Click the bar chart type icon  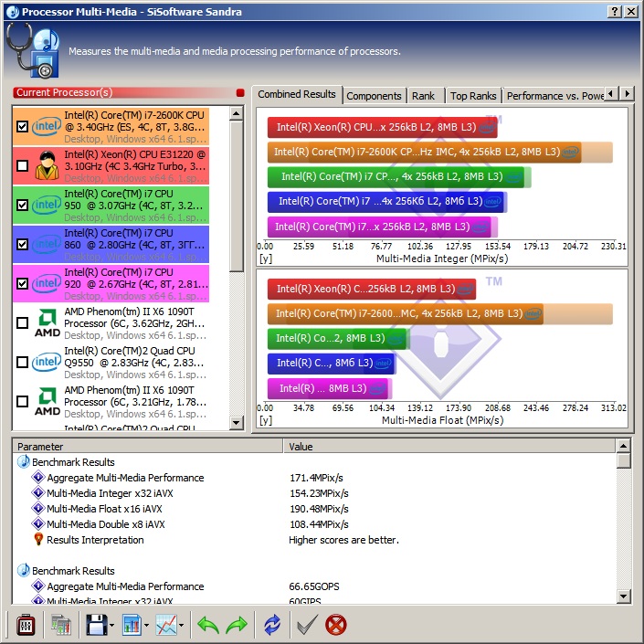point(132,625)
